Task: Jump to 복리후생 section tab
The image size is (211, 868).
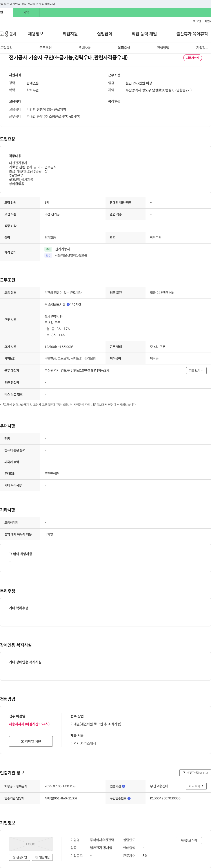Action: (124, 48)
